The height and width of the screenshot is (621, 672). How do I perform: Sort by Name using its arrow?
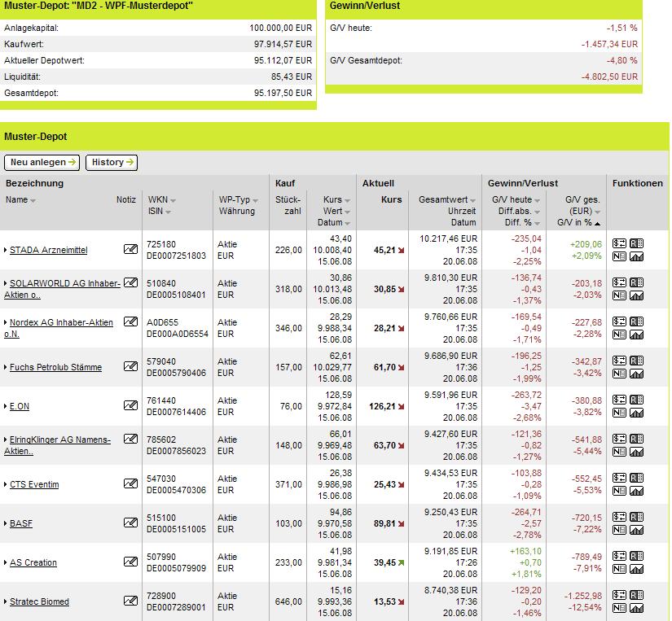coord(33,200)
